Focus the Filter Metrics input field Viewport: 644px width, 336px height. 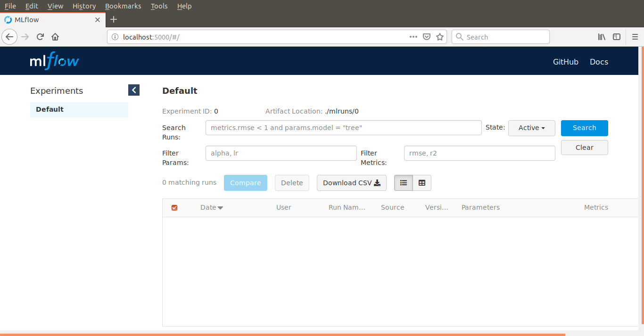[479, 153]
